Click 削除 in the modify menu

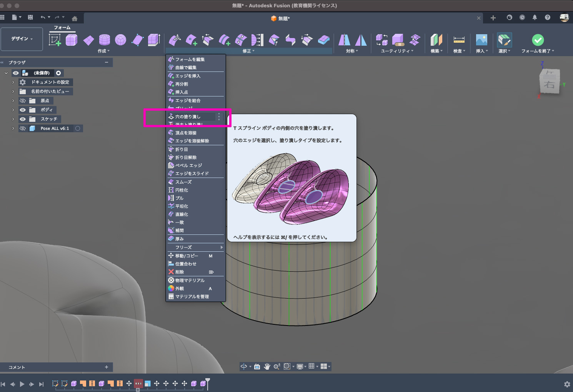pos(180,272)
